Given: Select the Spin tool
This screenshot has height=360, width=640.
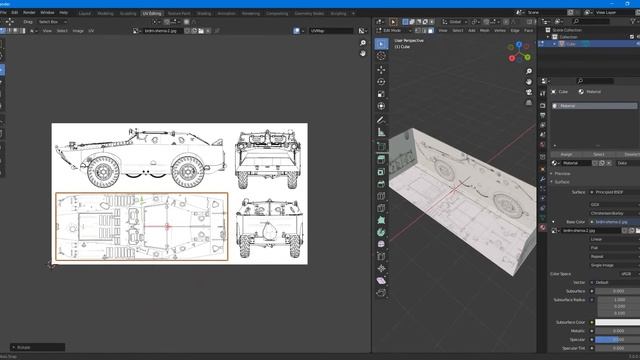Looking at the screenshot, I should coord(381,232).
